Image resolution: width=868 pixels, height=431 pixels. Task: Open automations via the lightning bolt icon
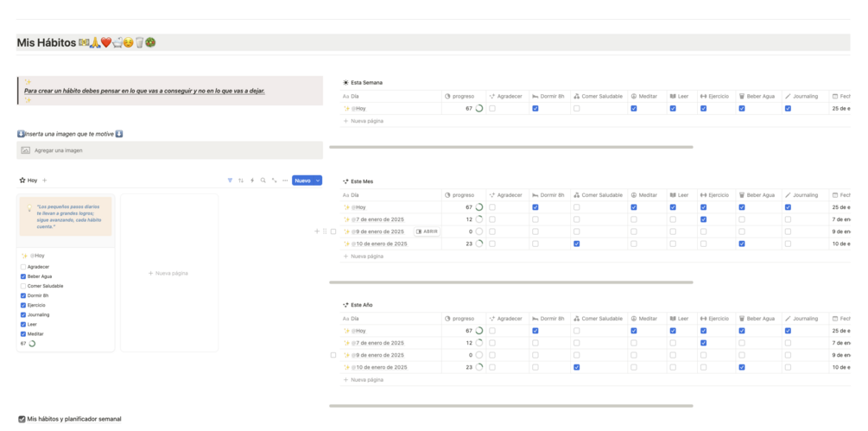click(252, 181)
